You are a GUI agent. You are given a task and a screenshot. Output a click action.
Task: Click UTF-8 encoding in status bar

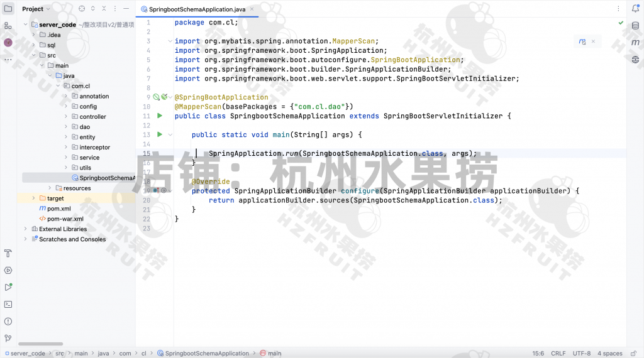coord(581,354)
